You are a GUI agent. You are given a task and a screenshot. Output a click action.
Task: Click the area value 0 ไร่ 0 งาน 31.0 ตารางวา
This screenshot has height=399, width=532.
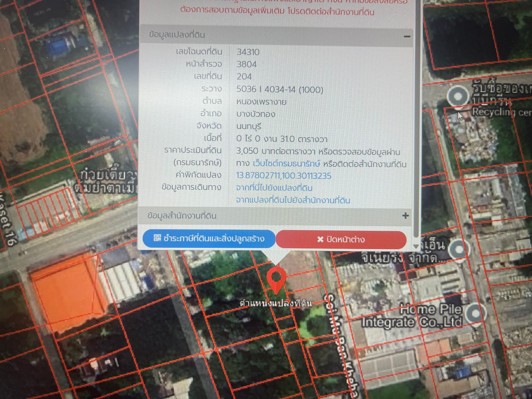(282, 139)
